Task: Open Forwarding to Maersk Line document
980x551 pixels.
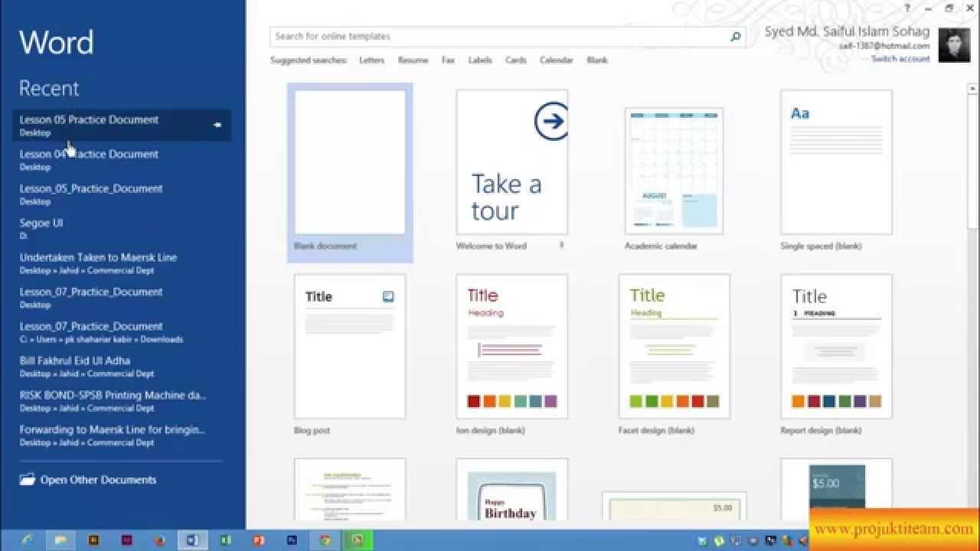Action: pyautogui.click(x=121, y=435)
